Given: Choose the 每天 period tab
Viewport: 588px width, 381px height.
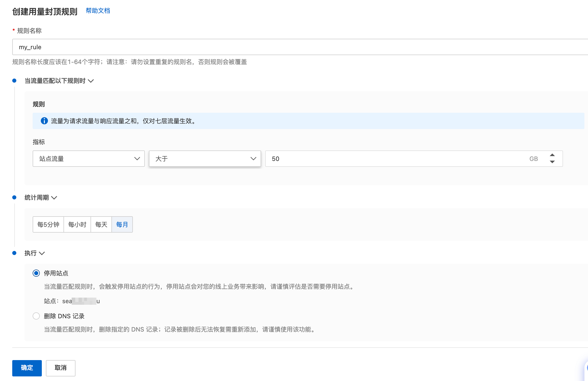Looking at the screenshot, I should 101,224.
